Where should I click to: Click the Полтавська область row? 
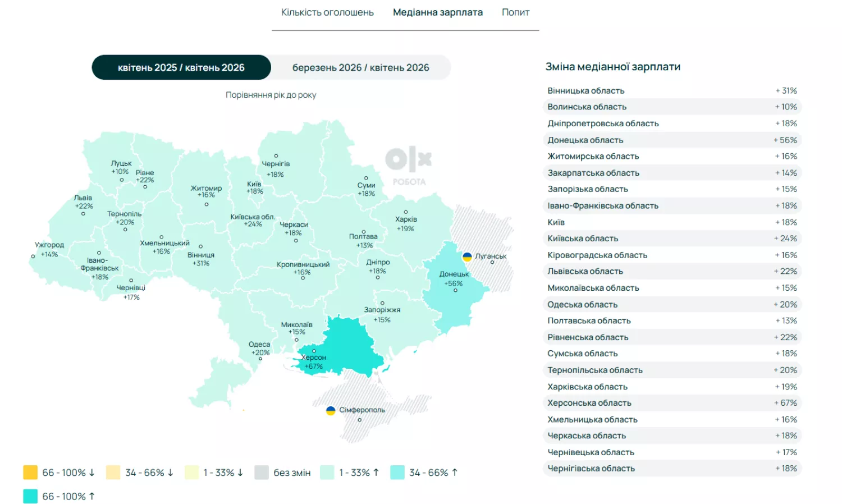672,320
